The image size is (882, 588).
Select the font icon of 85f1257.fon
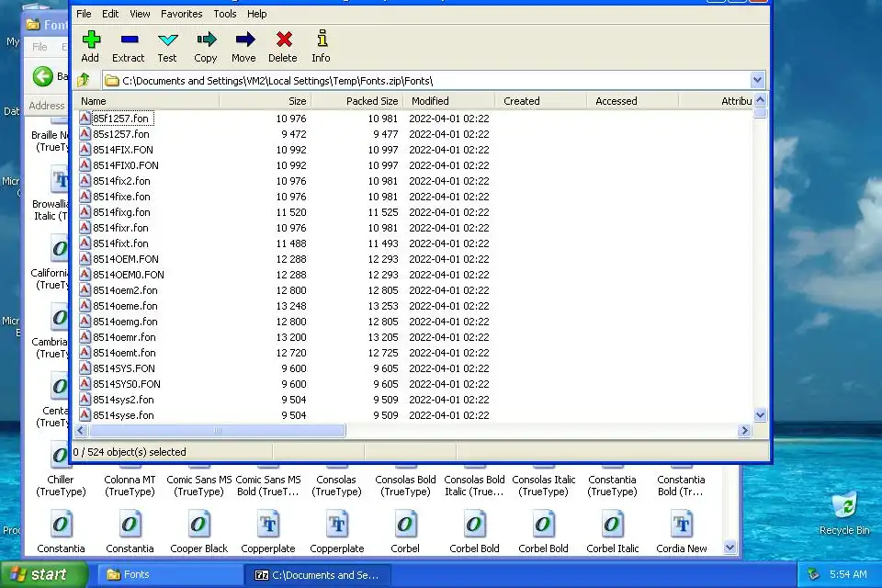(85, 119)
